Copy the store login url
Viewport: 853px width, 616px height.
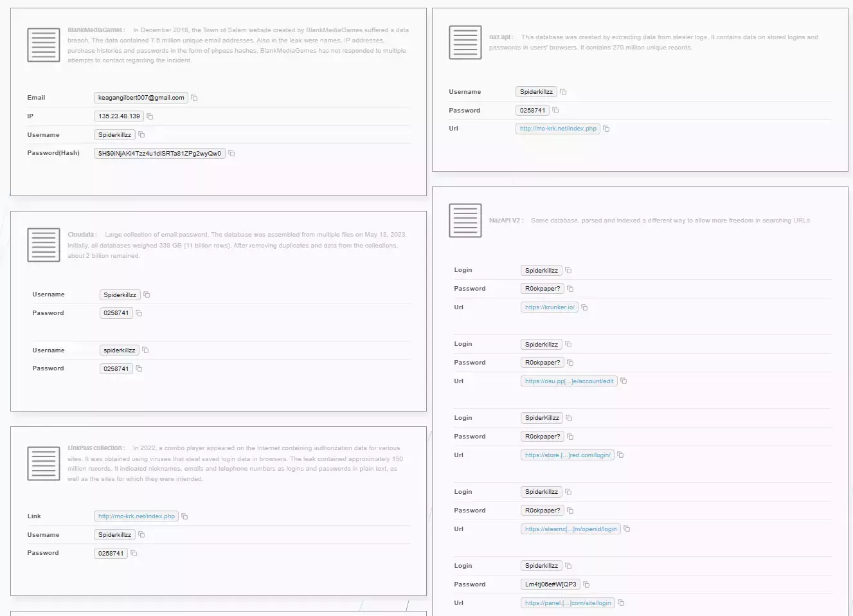click(620, 455)
